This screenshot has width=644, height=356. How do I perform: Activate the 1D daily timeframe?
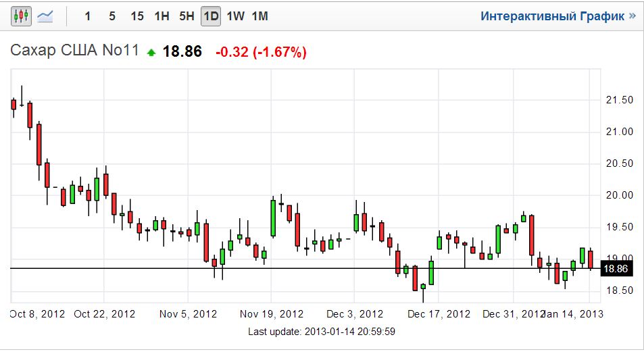[x=211, y=16]
